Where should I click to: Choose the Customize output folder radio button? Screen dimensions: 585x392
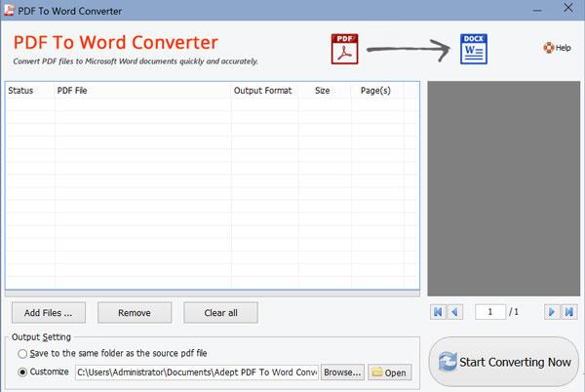pos(22,372)
